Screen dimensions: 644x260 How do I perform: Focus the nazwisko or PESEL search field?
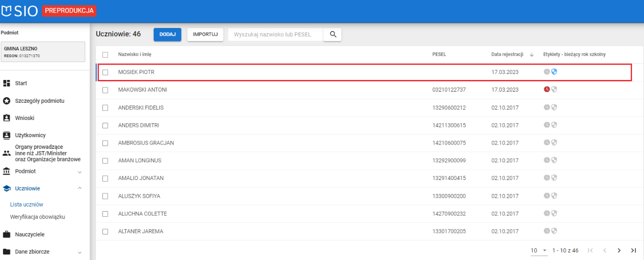click(275, 34)
